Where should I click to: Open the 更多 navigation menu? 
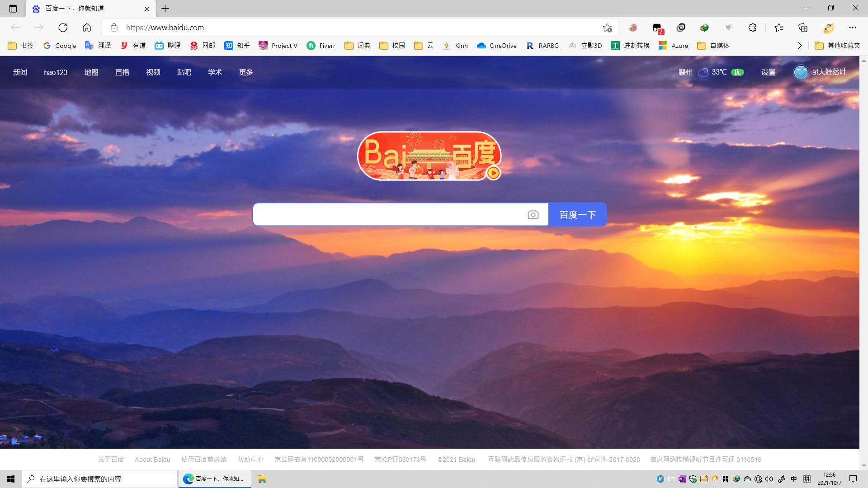tap(245, 72)
